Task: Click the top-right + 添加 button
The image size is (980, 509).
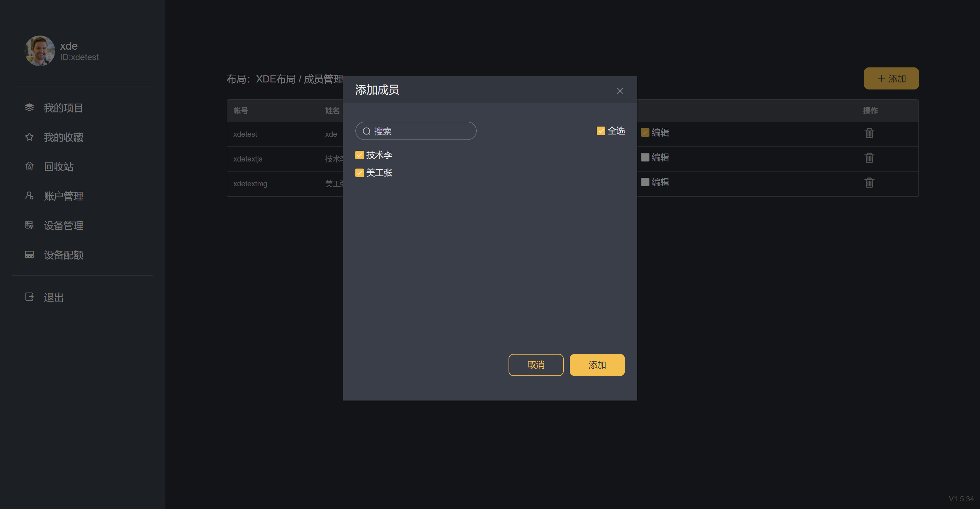Action: 891,78
